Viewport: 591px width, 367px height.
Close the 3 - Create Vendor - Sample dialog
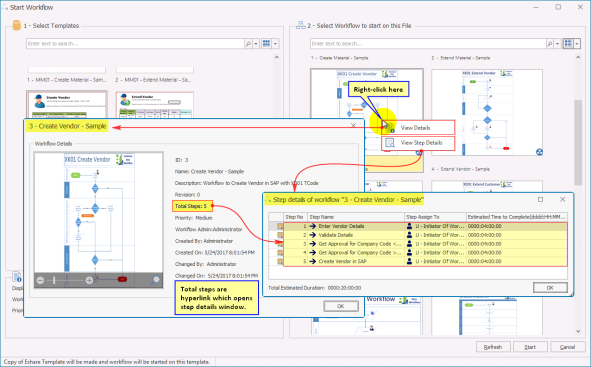point(353,125)
